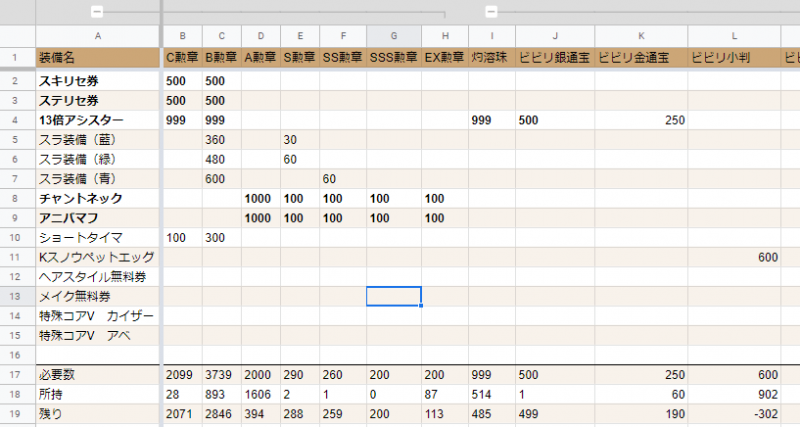Click the 装備名 header cell
Viewport: 800px width, 427px height.
pyautogui.click(x=97, y=57)
